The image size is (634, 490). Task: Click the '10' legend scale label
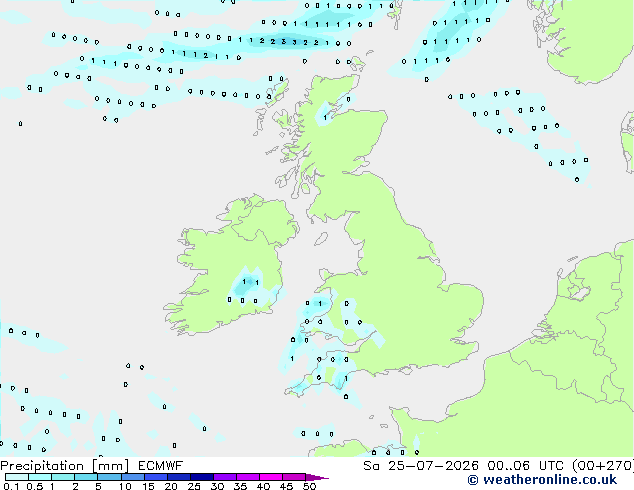click(x=125, y=486)
